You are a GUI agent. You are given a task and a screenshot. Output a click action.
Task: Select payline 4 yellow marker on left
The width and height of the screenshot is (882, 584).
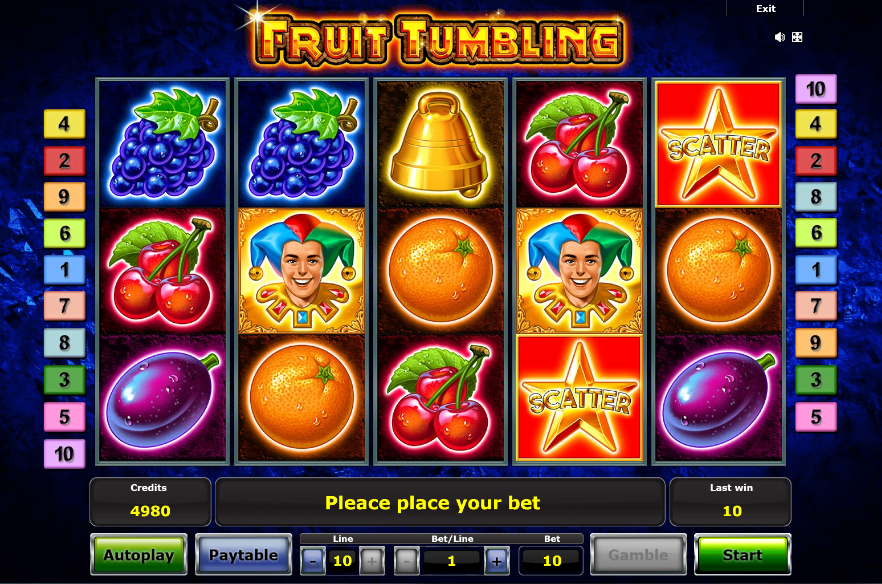click(x=65, y=124)
